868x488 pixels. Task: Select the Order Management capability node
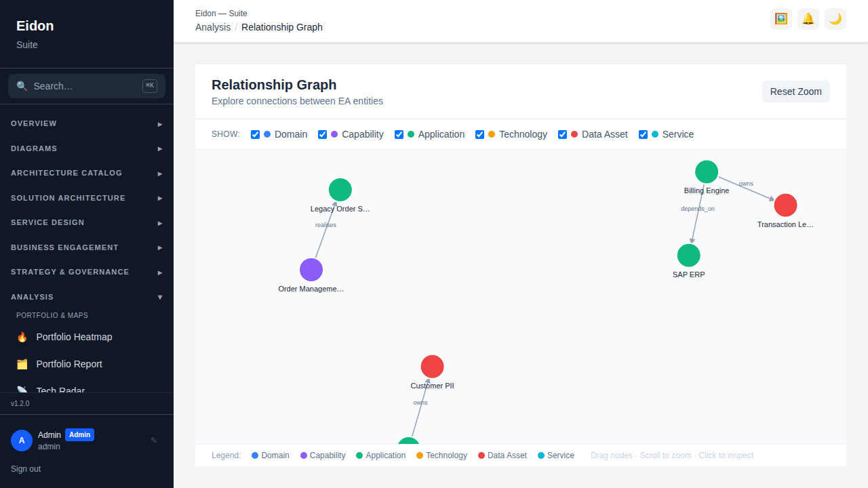(311, 270)
